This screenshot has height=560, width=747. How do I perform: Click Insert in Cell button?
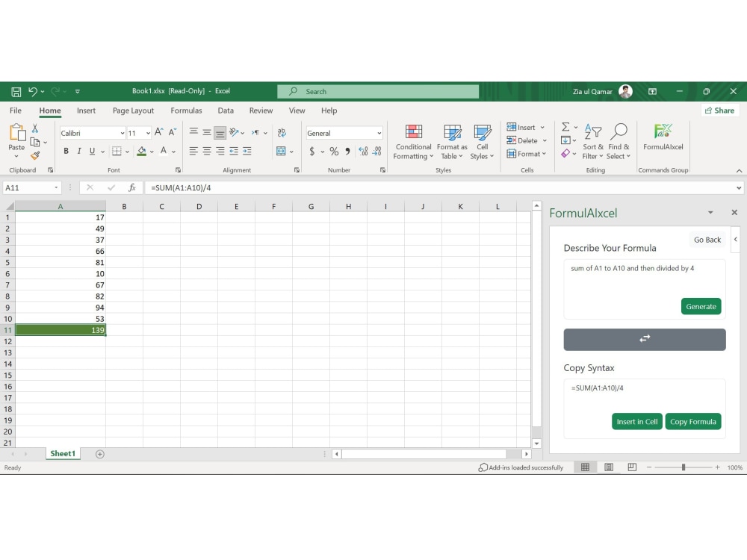(637, 421)
